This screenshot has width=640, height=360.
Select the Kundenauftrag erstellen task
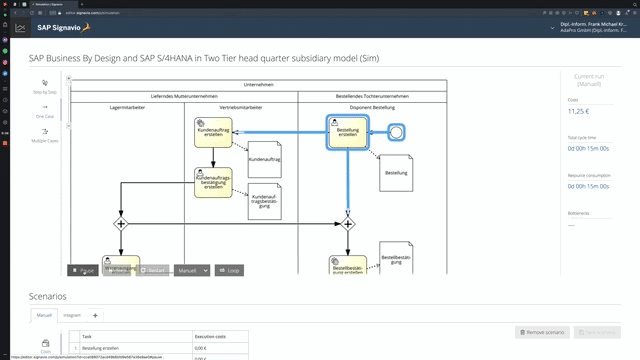click(213, 132)
